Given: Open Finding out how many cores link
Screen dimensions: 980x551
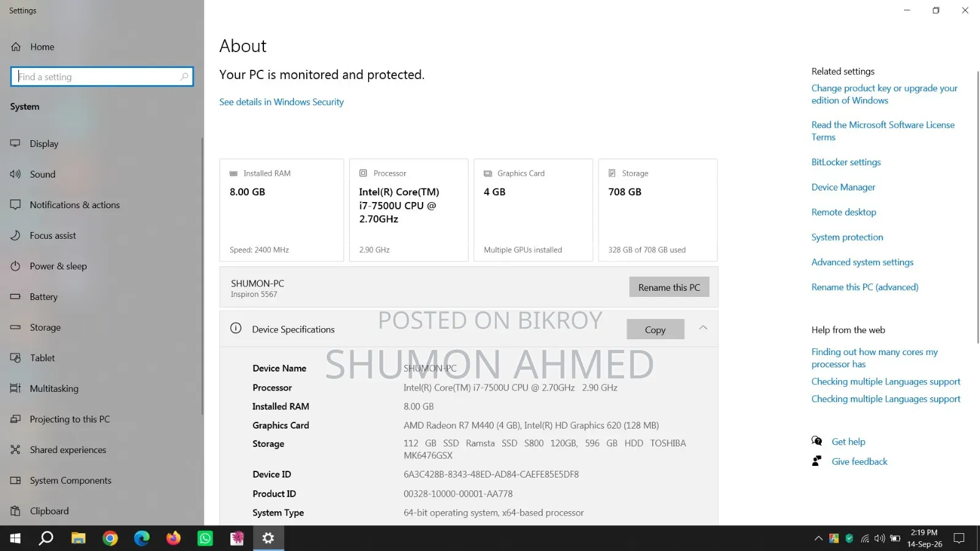Looking at the screenshot, I should 875,358.
